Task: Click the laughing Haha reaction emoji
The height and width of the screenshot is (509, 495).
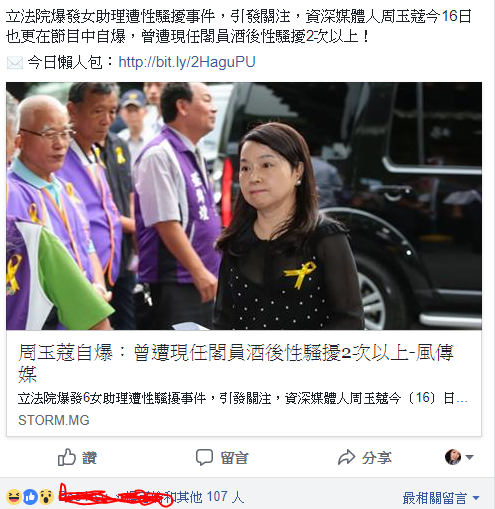Action: 13,497
